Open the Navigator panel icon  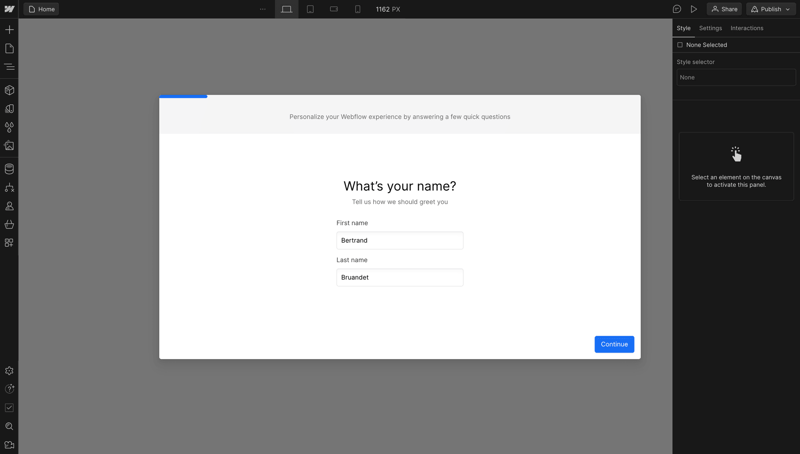click(x=9, y=67)
